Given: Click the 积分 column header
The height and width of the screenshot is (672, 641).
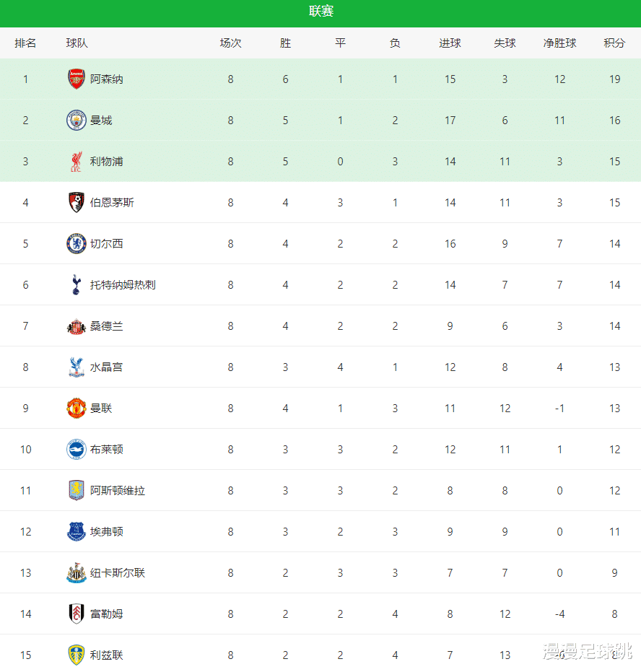Looking at the screenshot, I should coord(614,43).
